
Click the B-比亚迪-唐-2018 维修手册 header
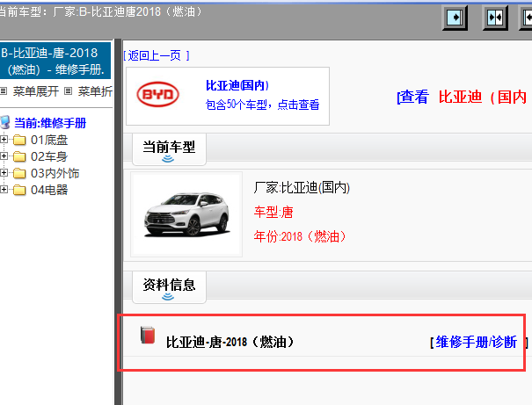click(x=55, y=61)
